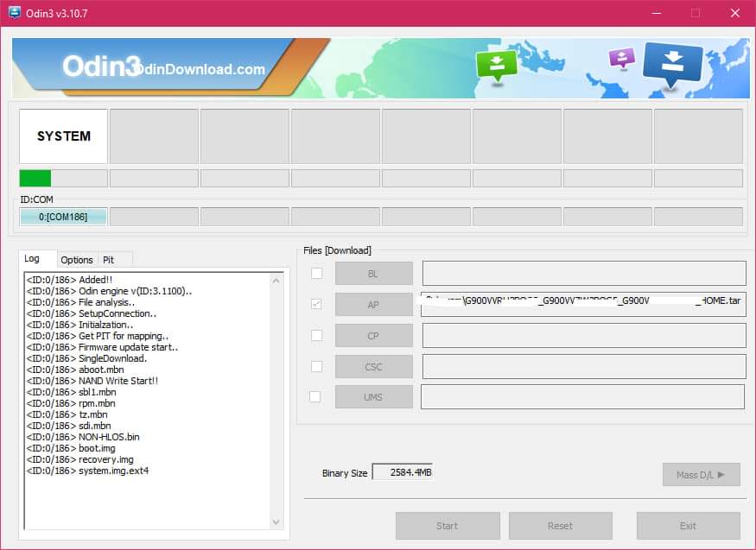756x550 pixels.
Task: Click log line 'rpm.mbn'
Action: tap(71, 403)
